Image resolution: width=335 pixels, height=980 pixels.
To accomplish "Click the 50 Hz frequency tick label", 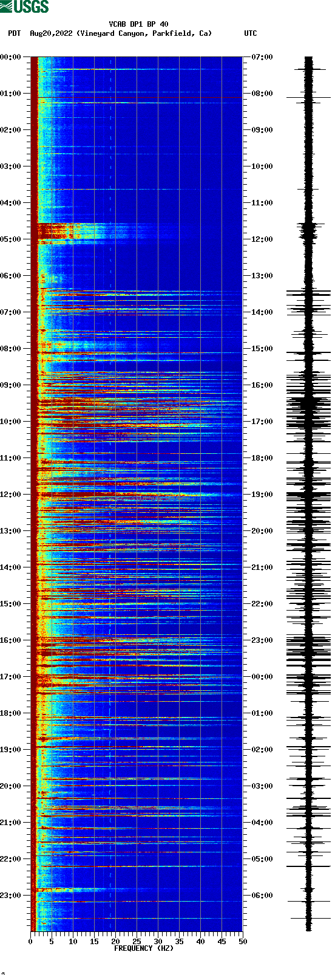I will [243, 942].
